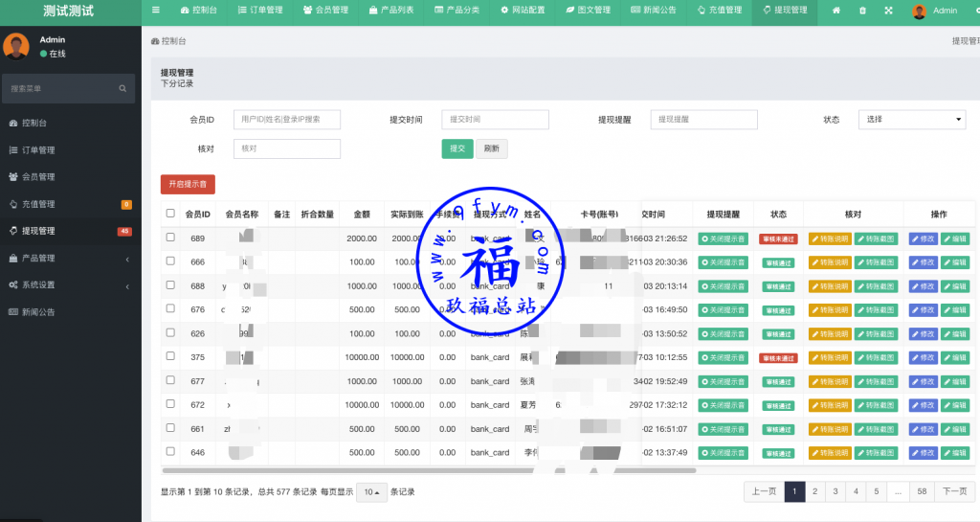This screenshot has width=980, height=522.
Task: Open 充值管理 in the left sidebar
Action: pos(38,204)
